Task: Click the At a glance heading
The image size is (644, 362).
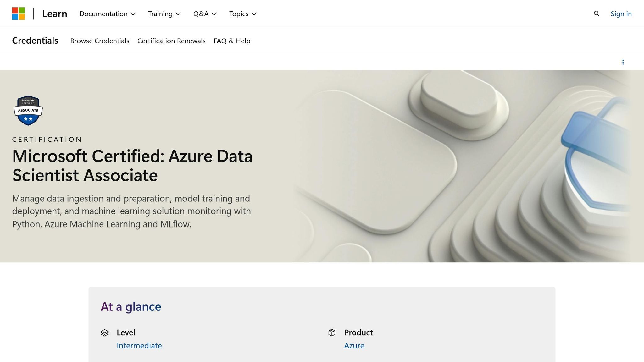Action: tap(130, 306)
